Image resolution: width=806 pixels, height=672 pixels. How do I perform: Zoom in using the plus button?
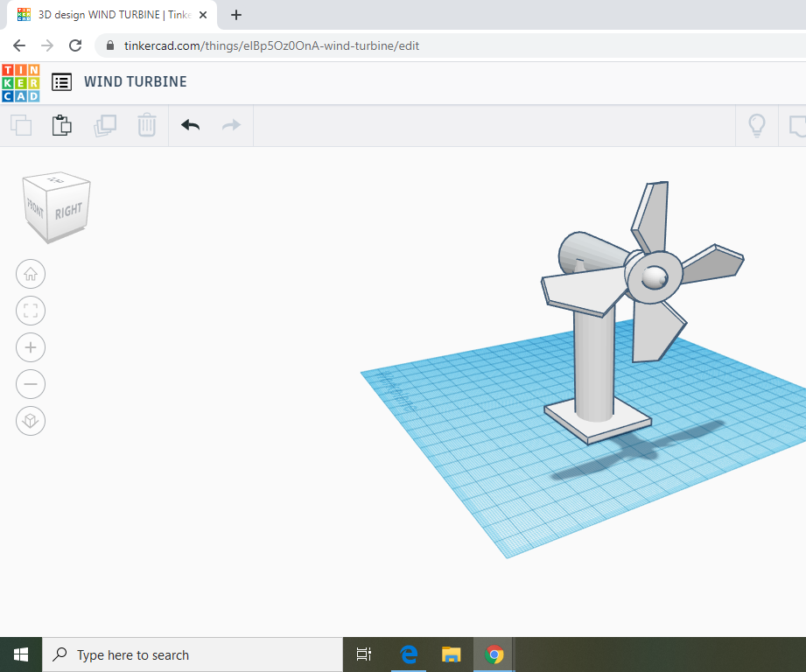tap(31, 347)
